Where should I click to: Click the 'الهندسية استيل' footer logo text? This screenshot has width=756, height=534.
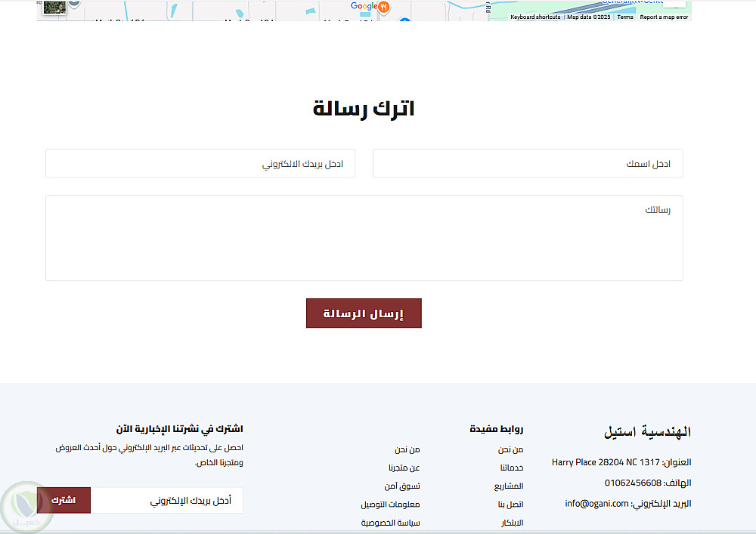coord(648,432)
